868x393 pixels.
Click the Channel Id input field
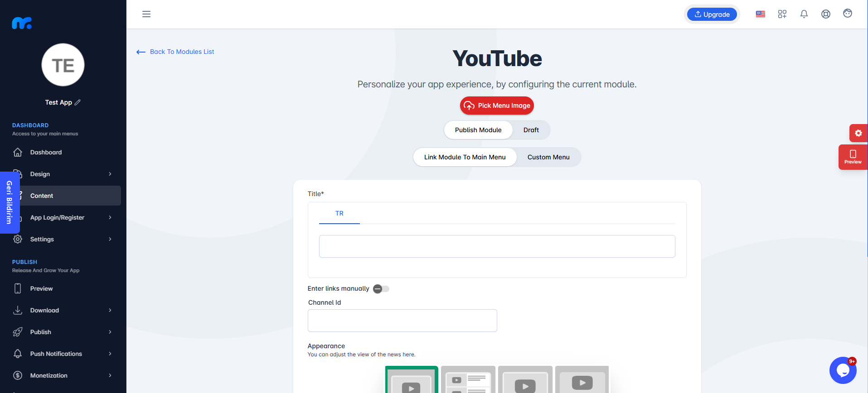(402, 321)
